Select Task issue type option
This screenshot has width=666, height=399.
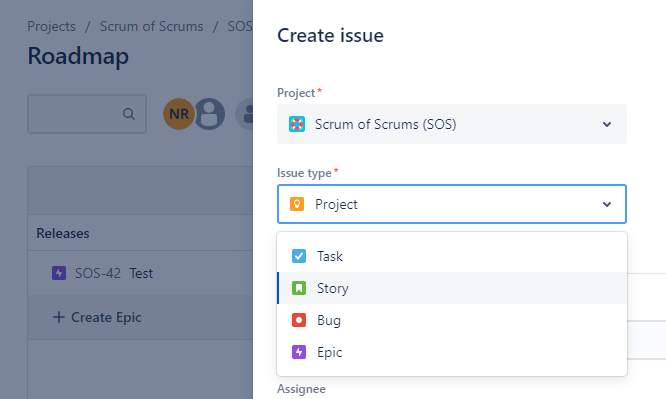pos(452,256)
